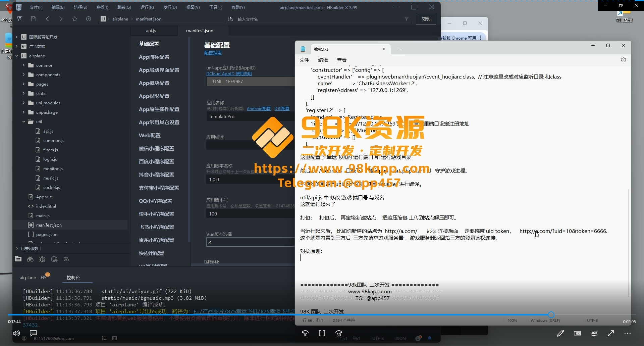Click the notification bell in HBuilder status bar
This screenshot has width=644, height=346.
click(x=430, y=338)
